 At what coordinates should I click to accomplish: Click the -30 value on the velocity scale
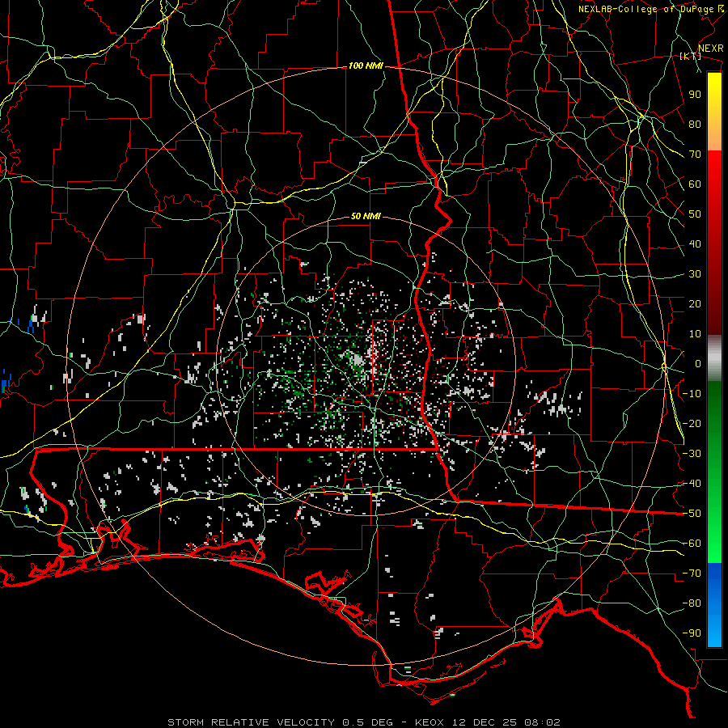(692, 454)
